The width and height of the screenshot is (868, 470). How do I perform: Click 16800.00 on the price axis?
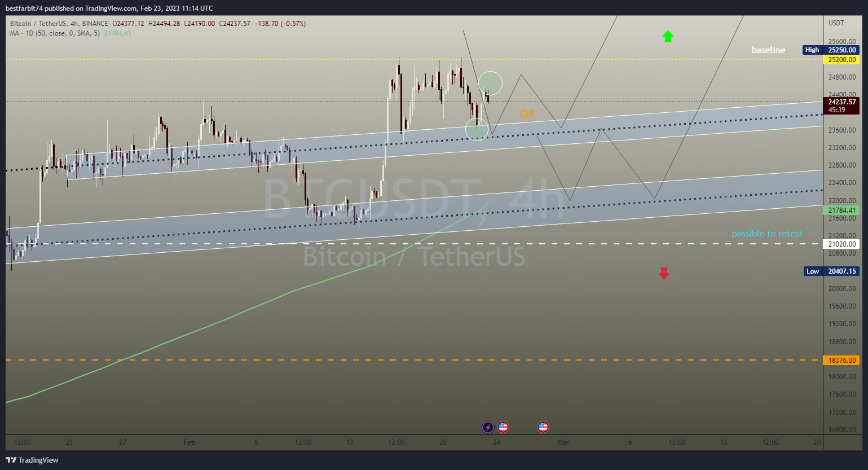[x=842, y=430]
